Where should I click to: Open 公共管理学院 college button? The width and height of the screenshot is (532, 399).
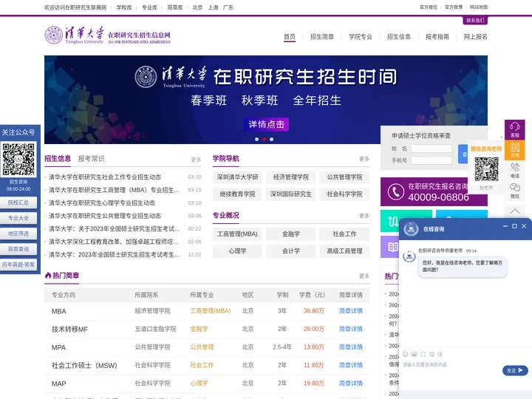pos(344,177)
